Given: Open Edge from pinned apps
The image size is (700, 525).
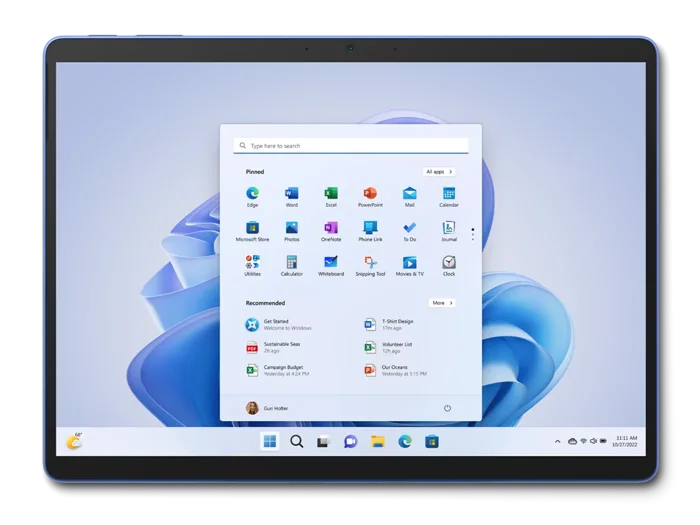Looking at the screenshot, I should click(x=252, y=196).
